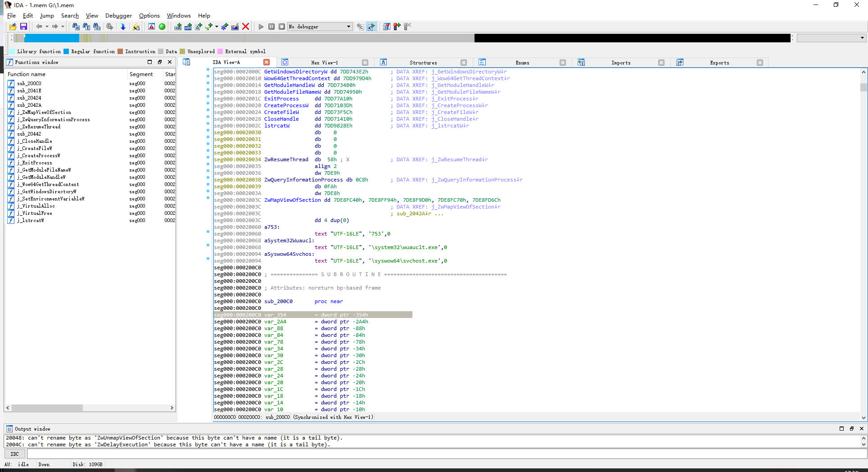
Task: Select sub_2042A in Functions window
Action: [x=29, y=105]
